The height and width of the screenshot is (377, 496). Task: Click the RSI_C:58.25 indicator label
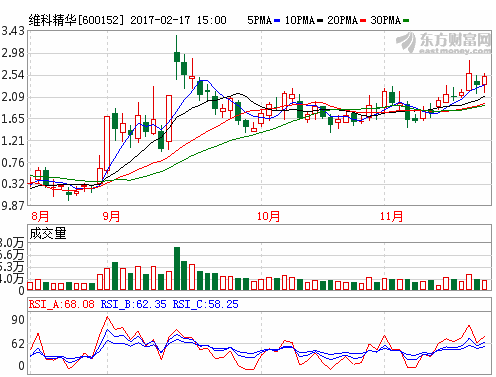point(205,304)
